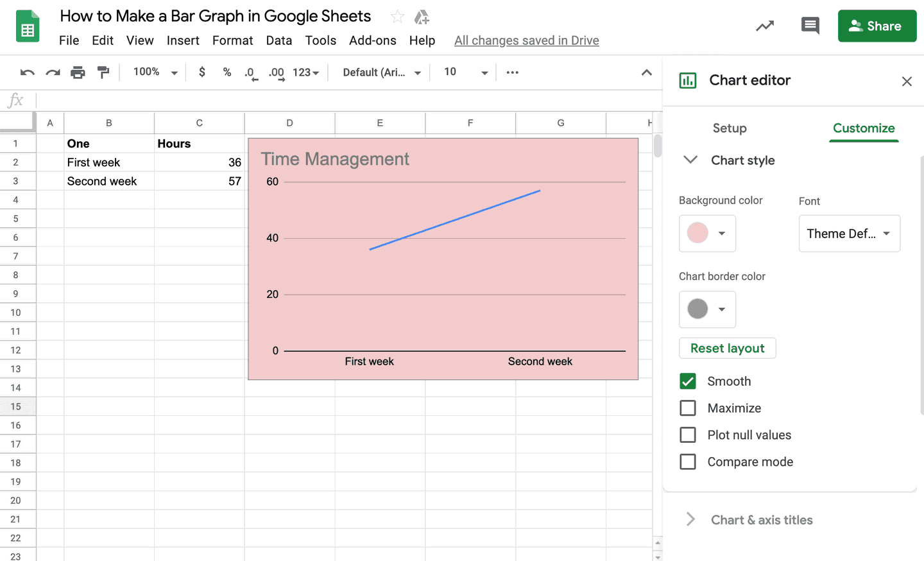Open comment history with the comments icon
Screen dimensions: 924x561
(x=810, y=26)
